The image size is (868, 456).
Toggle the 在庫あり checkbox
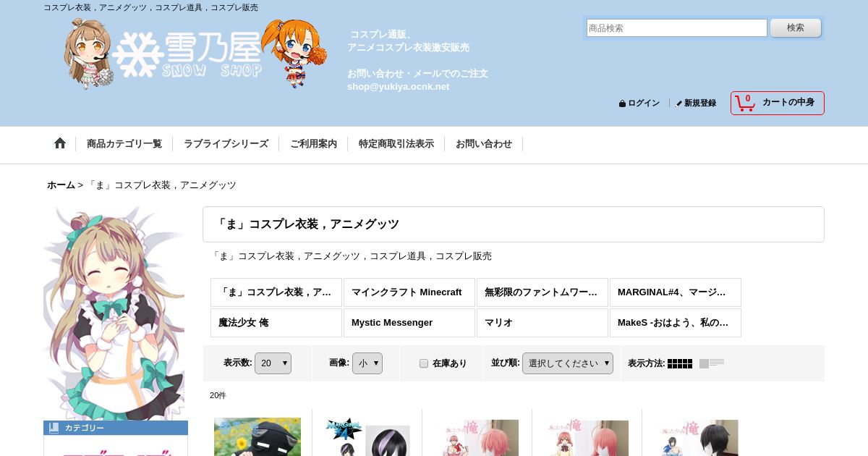click(424, 363)
